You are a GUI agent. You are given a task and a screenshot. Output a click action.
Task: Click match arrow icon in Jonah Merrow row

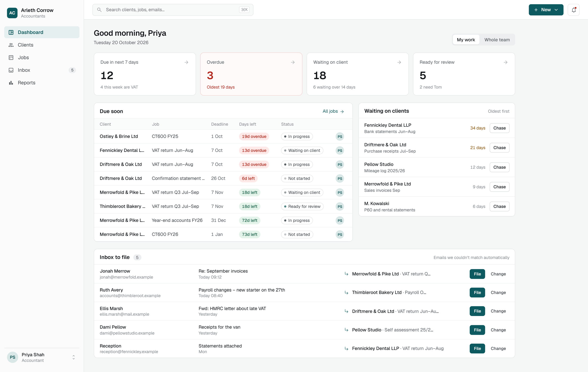[346, 274]
